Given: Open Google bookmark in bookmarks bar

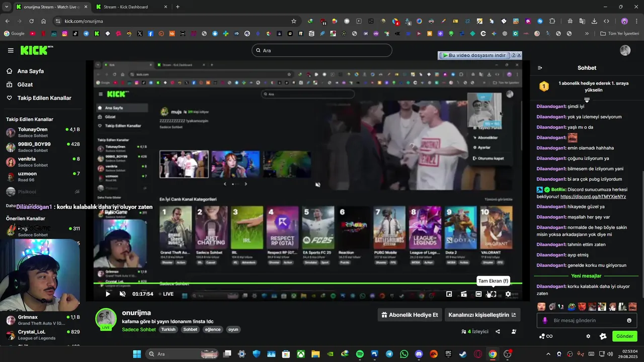Looking at the screenshot, I should [x=14, y=34].
